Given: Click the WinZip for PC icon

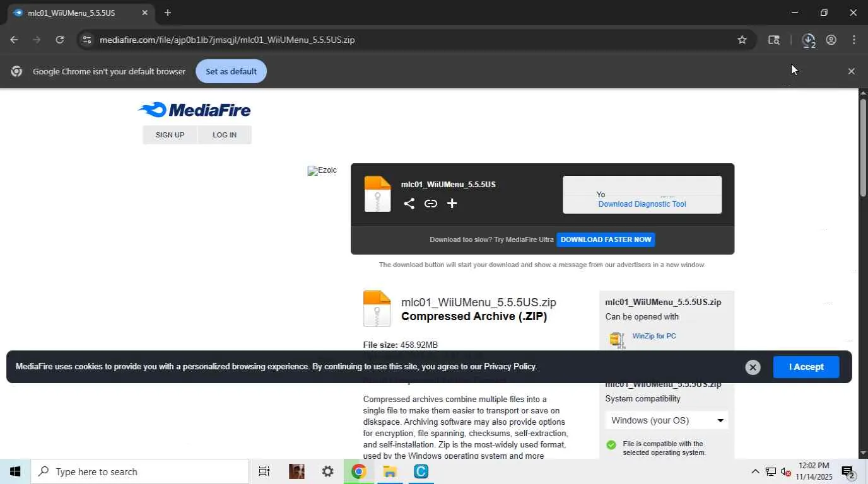Looking at the screenshot, I should (617, 339).
